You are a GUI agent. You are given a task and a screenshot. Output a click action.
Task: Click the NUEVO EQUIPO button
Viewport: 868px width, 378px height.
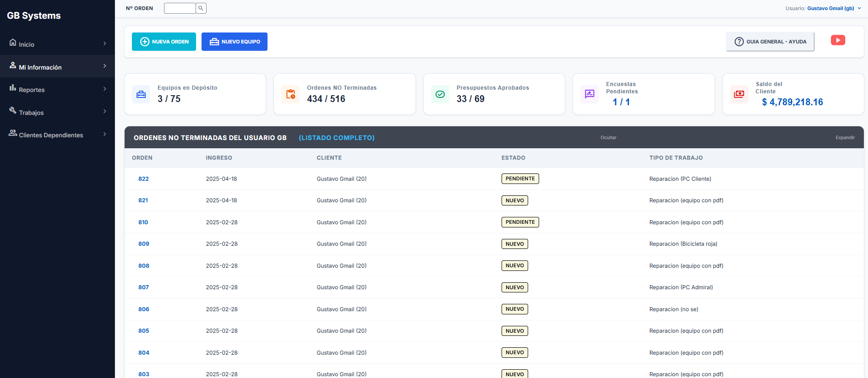pyautogui.click(x=235, y=42)
